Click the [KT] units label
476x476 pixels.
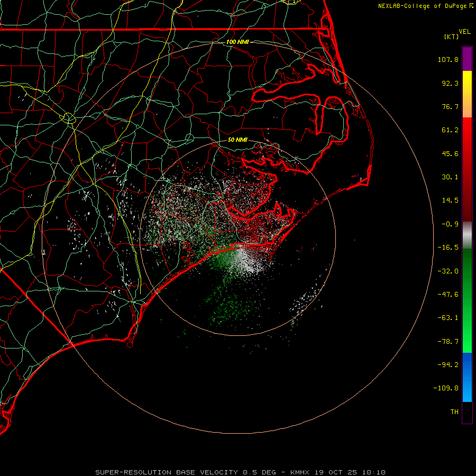(x=451, y=36)
